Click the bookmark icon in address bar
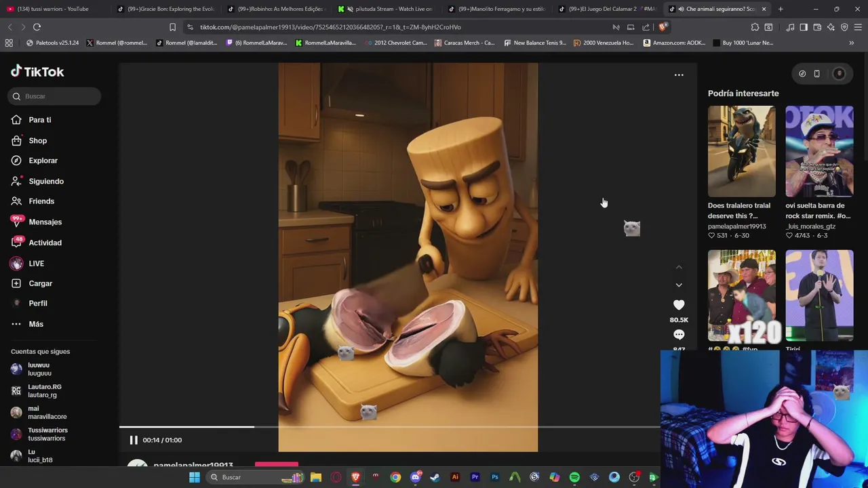Image resolution: width=868 pixels, height=488 pixels. [172, 27]
